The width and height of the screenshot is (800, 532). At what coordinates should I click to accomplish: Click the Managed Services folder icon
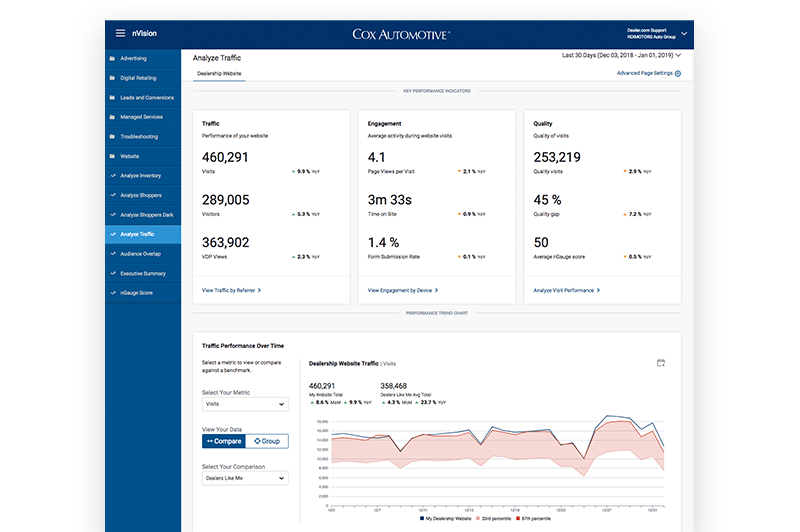coord(112,117)
